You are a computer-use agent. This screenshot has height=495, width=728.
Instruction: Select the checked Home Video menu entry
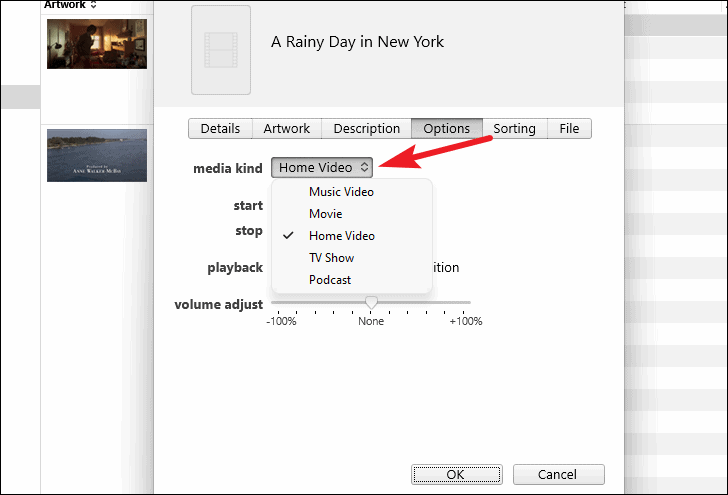pos(351,236)
